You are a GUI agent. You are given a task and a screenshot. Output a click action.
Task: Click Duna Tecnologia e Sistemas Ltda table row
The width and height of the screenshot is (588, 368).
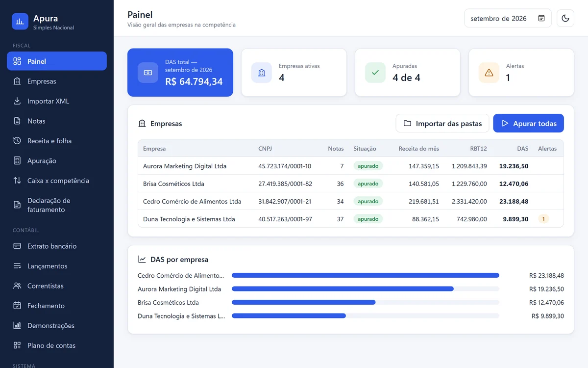351,219
